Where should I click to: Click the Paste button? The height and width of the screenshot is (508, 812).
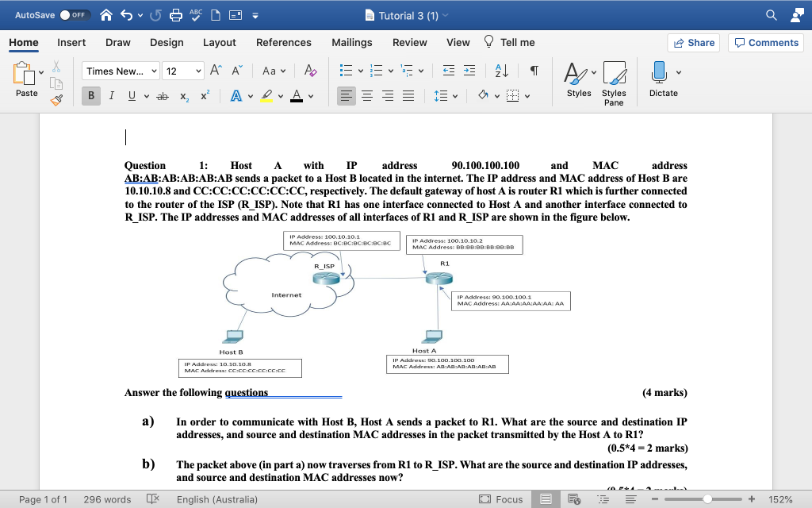pos(26,79)
